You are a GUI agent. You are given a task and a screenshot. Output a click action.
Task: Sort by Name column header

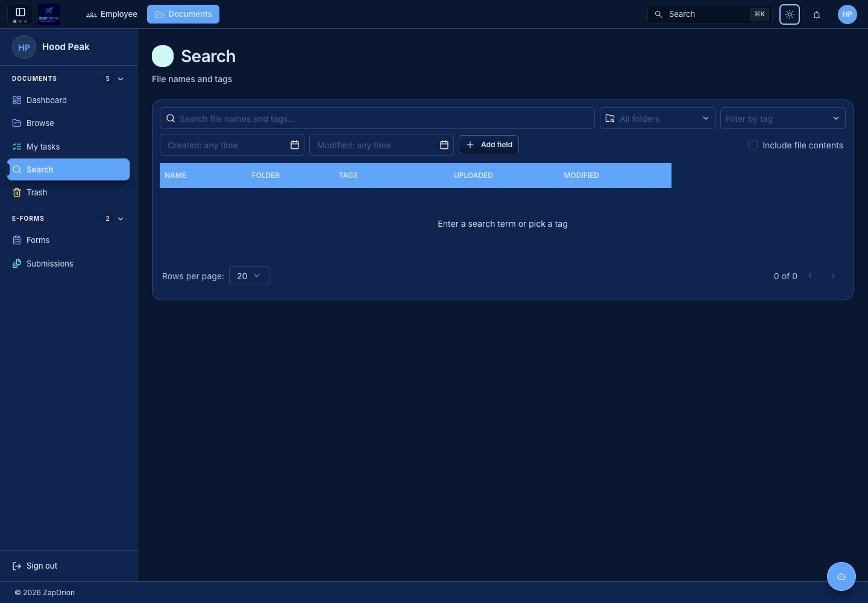[x=175, y=175]
